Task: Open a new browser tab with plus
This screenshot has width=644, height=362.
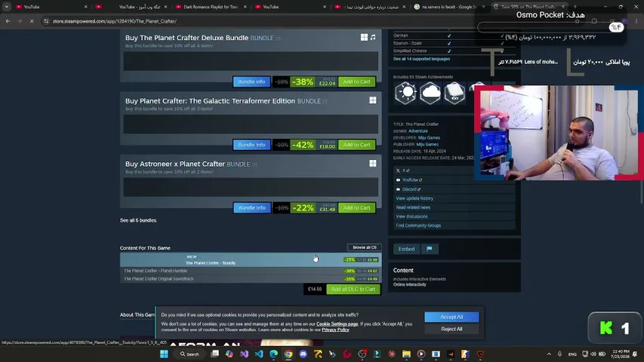Action: tap(575, 7)
